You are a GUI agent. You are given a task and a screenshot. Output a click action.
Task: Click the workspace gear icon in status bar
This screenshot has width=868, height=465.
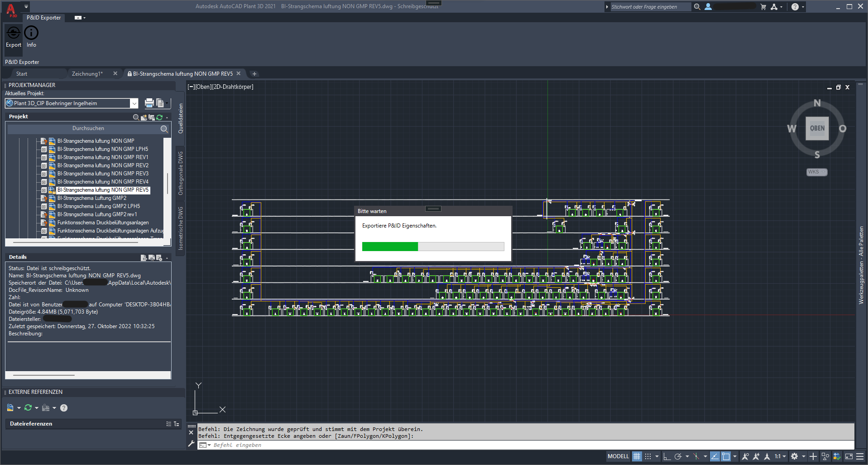point(794,456)
